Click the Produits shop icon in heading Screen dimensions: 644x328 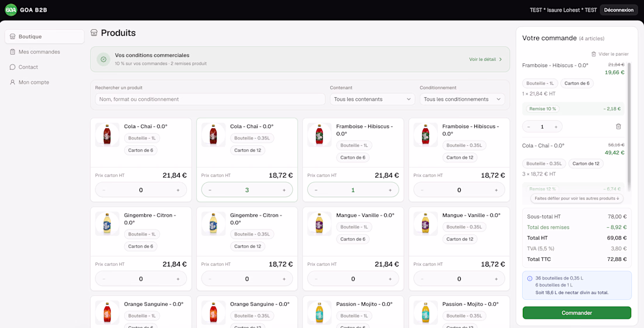click(94, 33)
